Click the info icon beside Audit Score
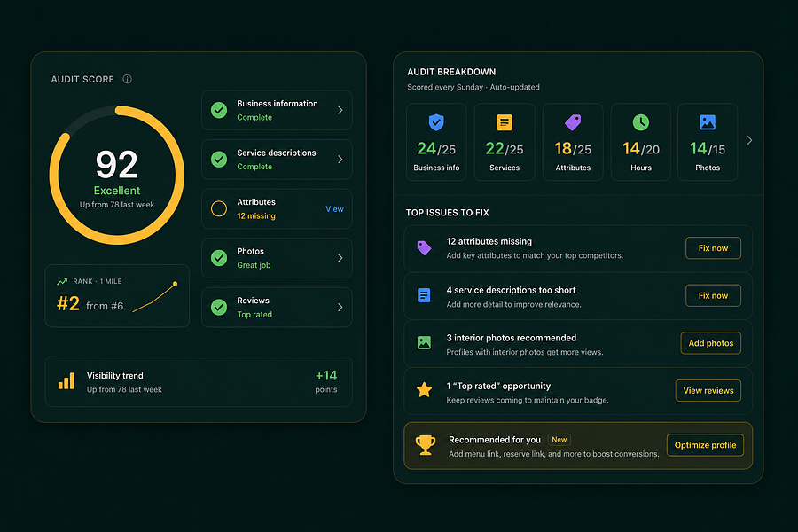Image resolution: width=798 pixels, height=532 pixels. [x=127, y=79]
